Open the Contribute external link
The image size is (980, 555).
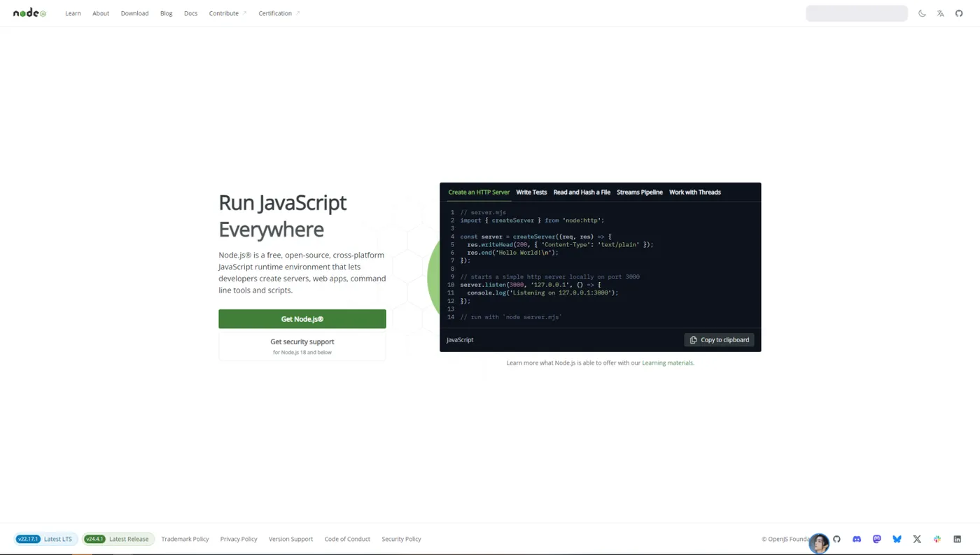(227, 13)
